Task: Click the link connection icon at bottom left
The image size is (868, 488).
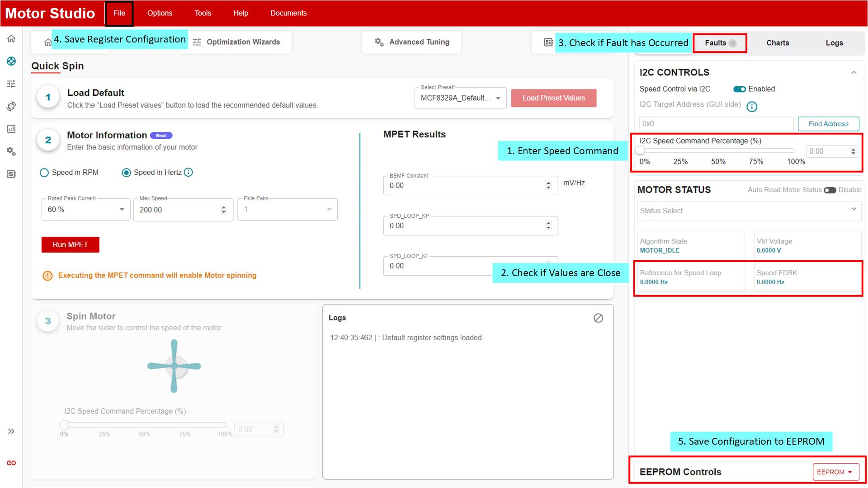Action: coord(11,463)
